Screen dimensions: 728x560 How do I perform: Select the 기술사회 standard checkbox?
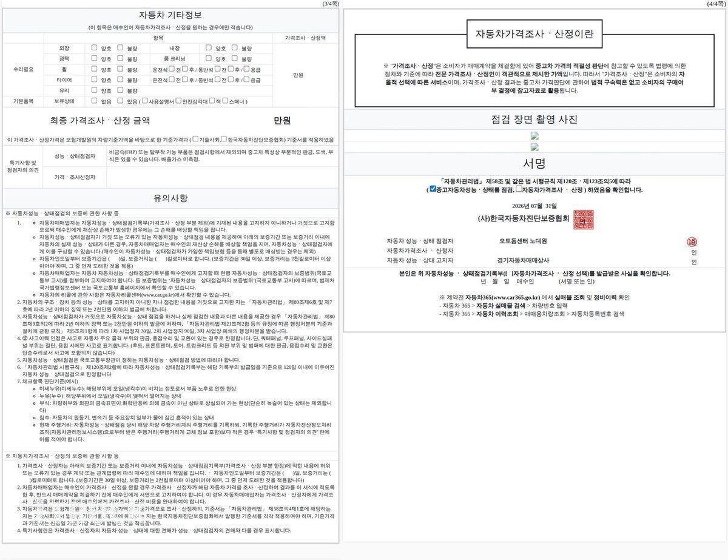[195, 139]
